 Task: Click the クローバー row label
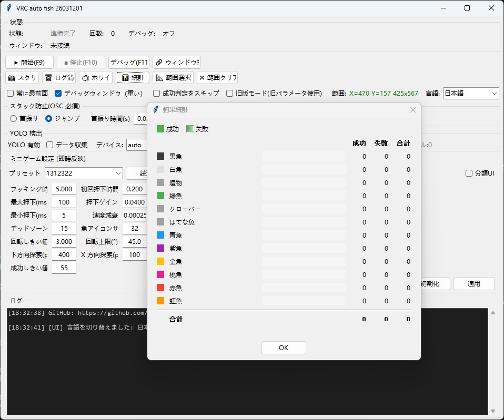click(x=185, y=209)
